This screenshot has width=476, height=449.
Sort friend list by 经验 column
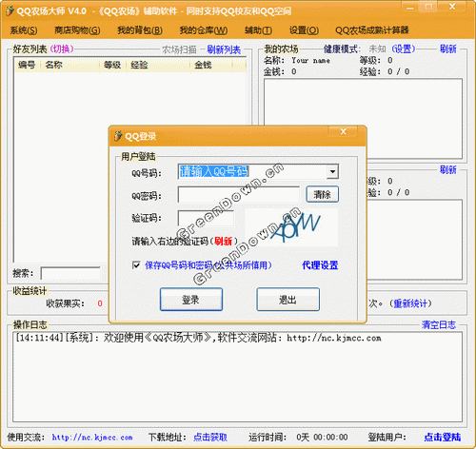click(158, 65)
